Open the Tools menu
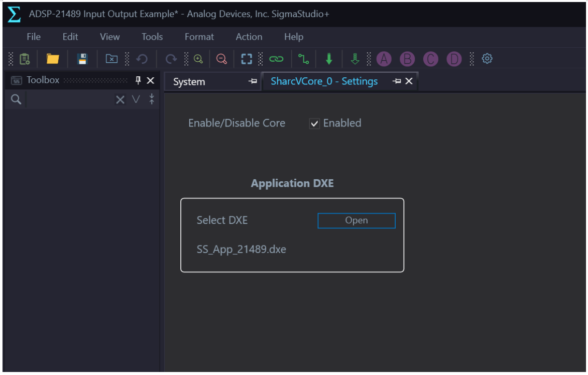The width and height of the screenshot is (588, 375). [152, 37]
